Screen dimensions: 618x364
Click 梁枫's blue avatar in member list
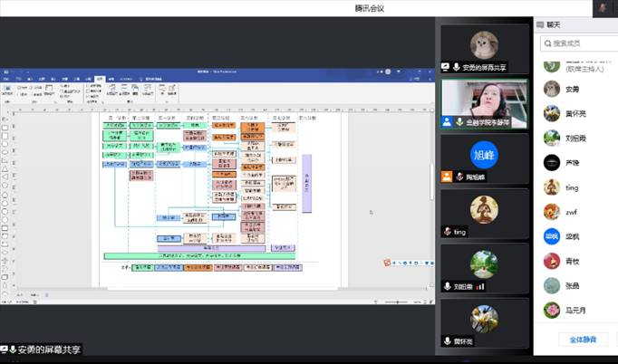[551, 236]
